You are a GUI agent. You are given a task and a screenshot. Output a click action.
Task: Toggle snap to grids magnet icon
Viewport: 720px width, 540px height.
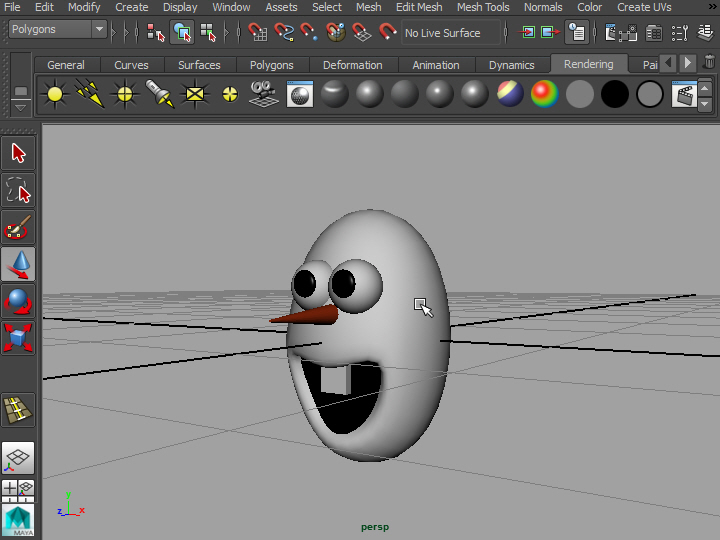(257, 32)
